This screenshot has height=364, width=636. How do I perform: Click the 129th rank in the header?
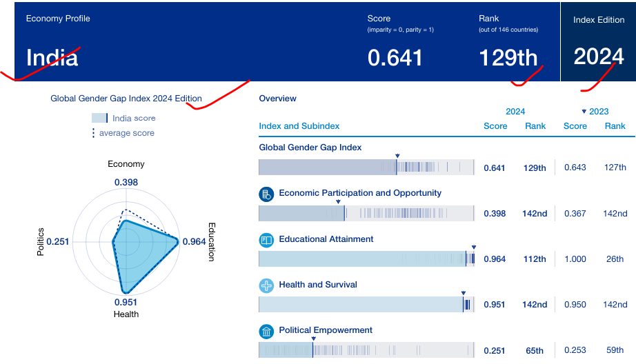pos(508,57)
